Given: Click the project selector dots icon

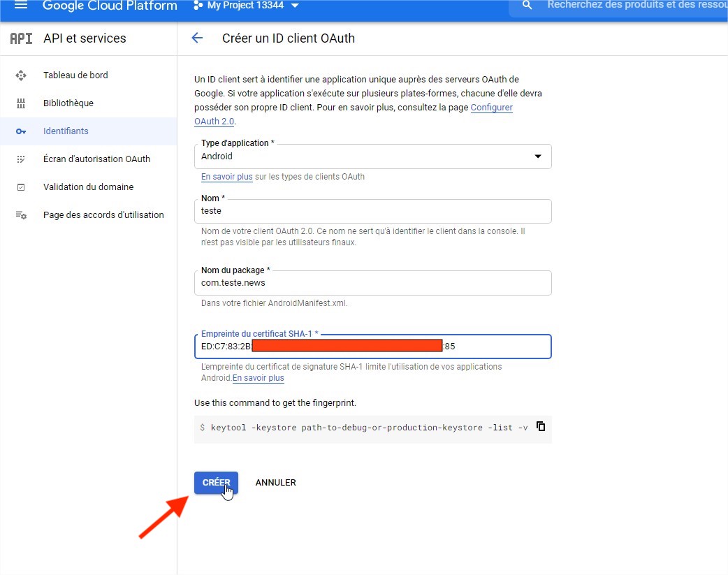Looking at the screenshot, I should (x=198, y=6).
